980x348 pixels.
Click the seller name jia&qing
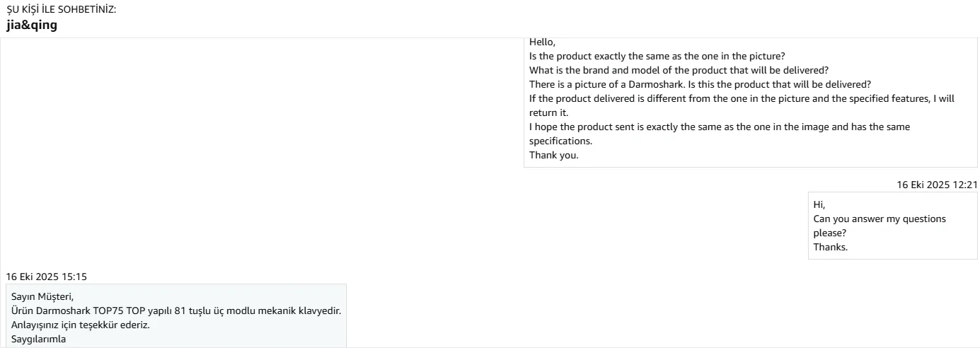coord(32,25)
